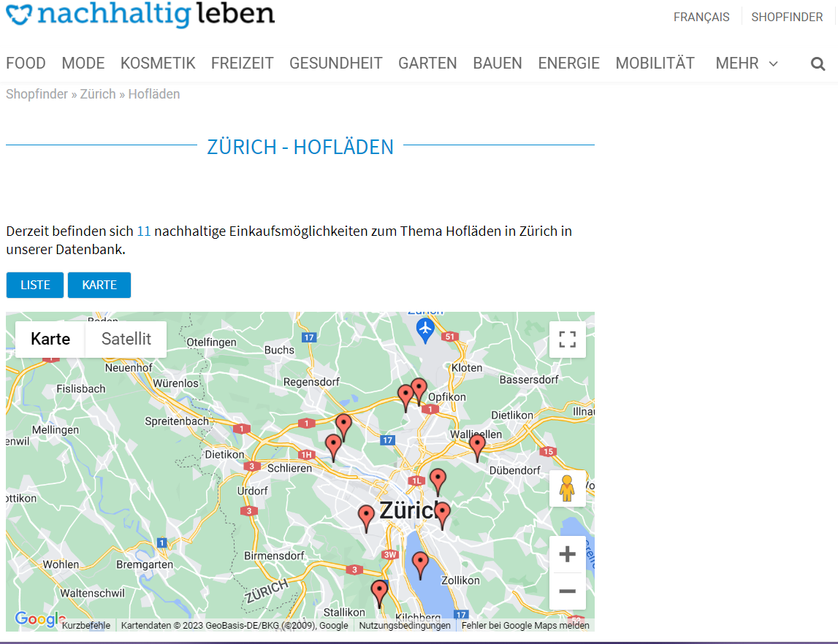Screen dimensions: 838x644
Task: Click the magnifier search icon in header
Action: [818, 64]
